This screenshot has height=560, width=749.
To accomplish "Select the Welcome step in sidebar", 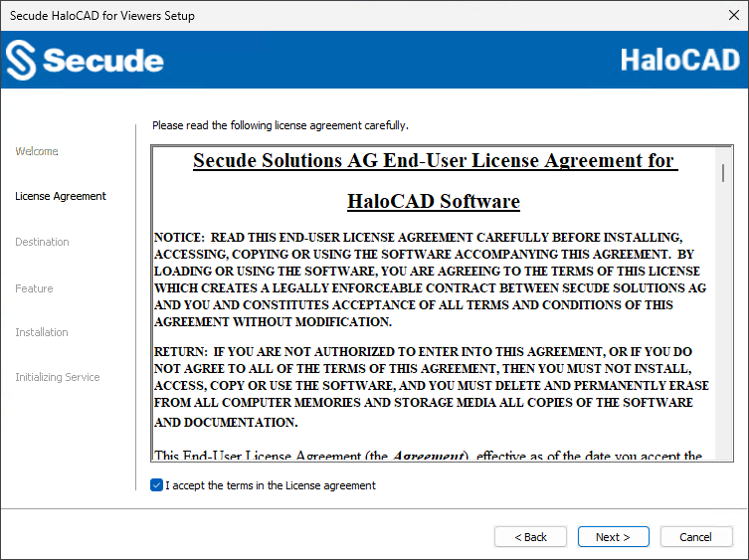I will pyautogui.click(x=37, y=151).
